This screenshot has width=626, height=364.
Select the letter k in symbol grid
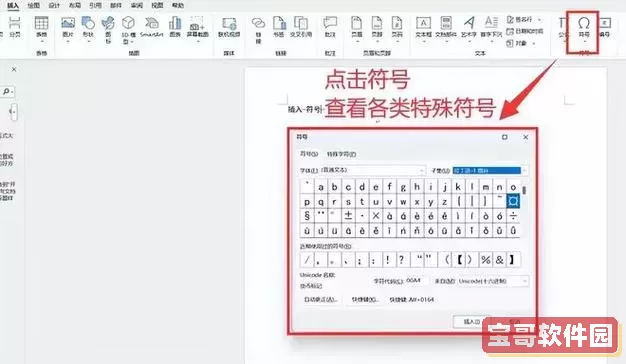pos(458,187)
